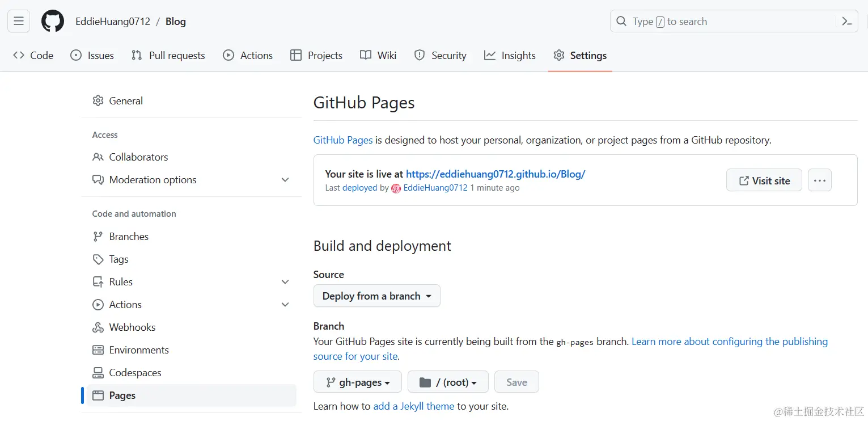Open the Actions tab in the header

point(248,55)
